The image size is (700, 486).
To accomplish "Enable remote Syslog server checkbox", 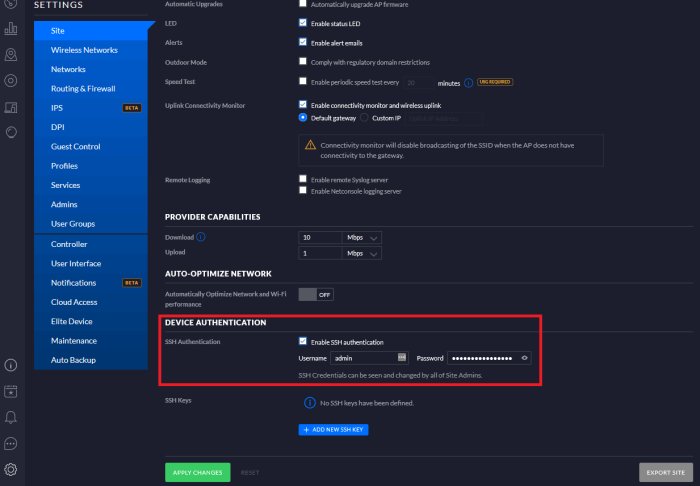I will pos(303,179).
